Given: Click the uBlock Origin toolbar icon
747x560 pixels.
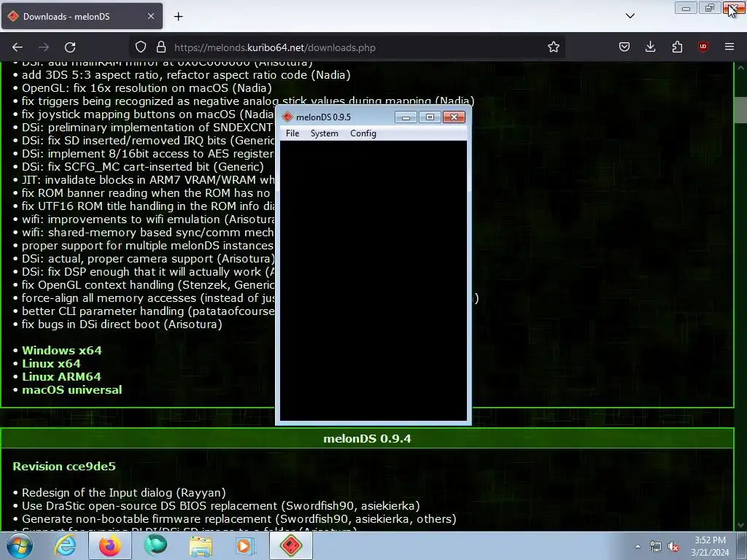Looking at the screenshot, I should tap(703, 47).
